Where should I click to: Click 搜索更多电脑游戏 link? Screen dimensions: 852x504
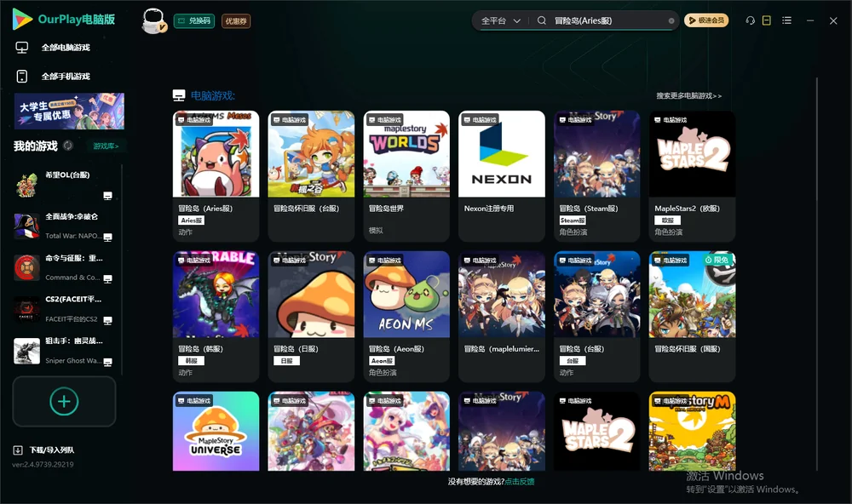point(689,95)
